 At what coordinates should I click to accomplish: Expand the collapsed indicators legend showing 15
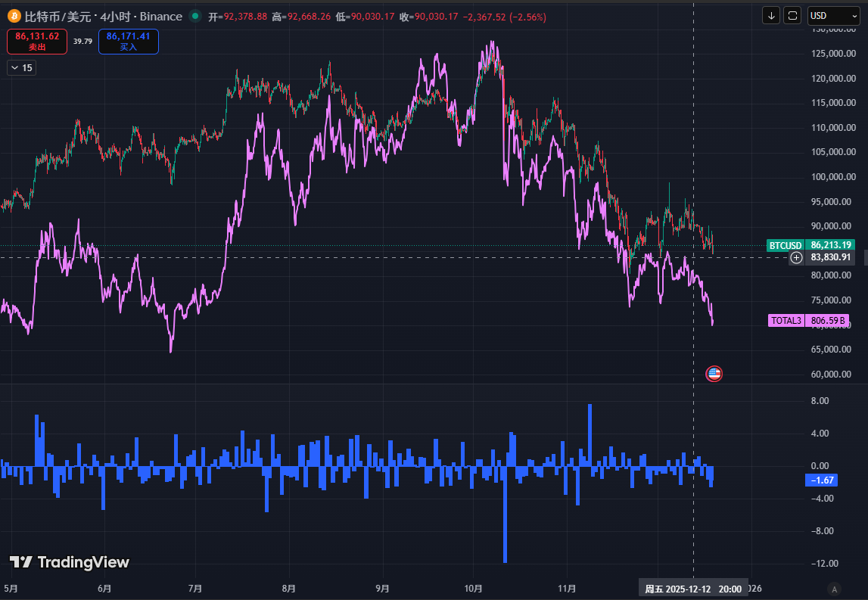[21, 68]
